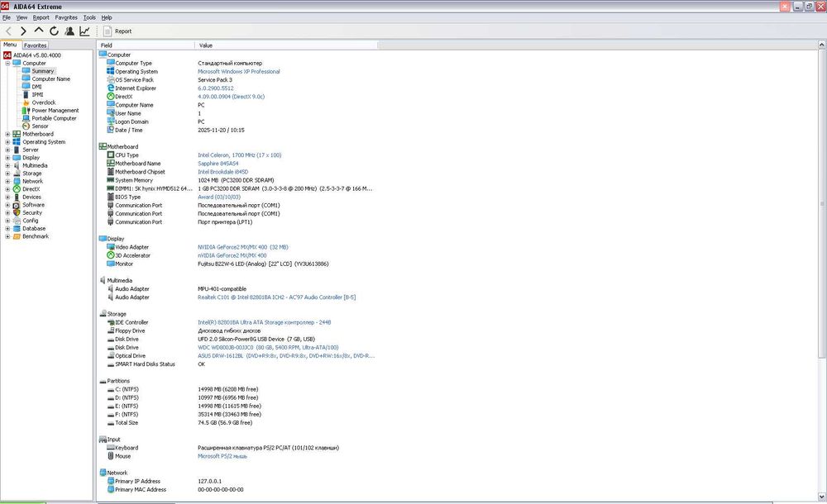Screen dimensions: 827x504
Task: Click the vertical scrollbar up arrow
Action: [822, 45]
